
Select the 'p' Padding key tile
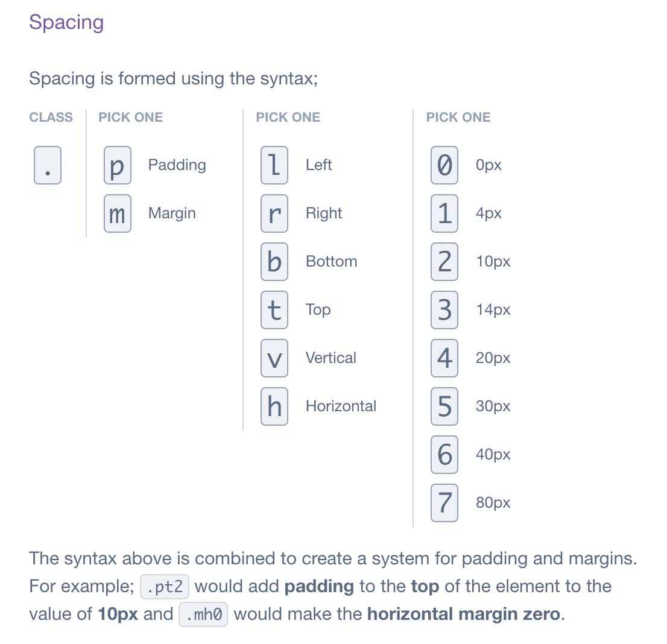(118, 165)
